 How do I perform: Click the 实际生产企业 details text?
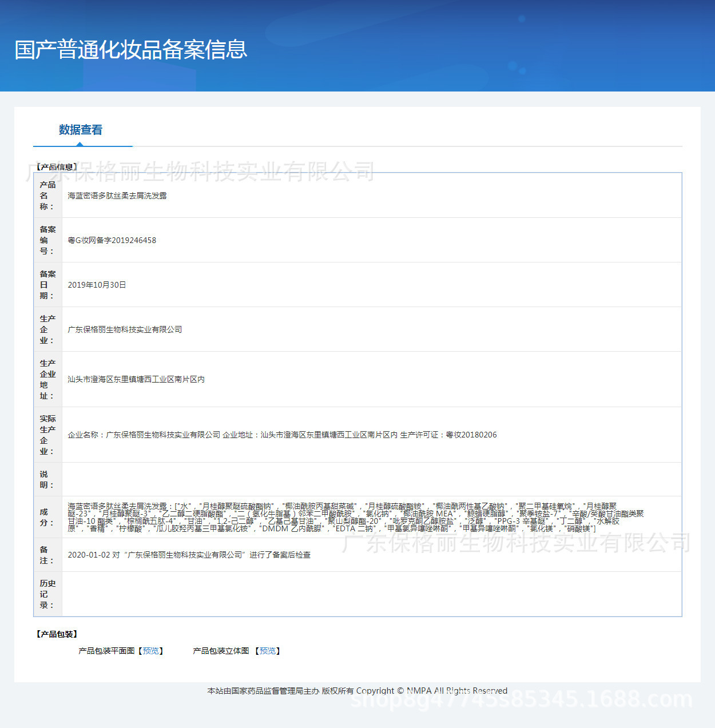pos(283,435)
